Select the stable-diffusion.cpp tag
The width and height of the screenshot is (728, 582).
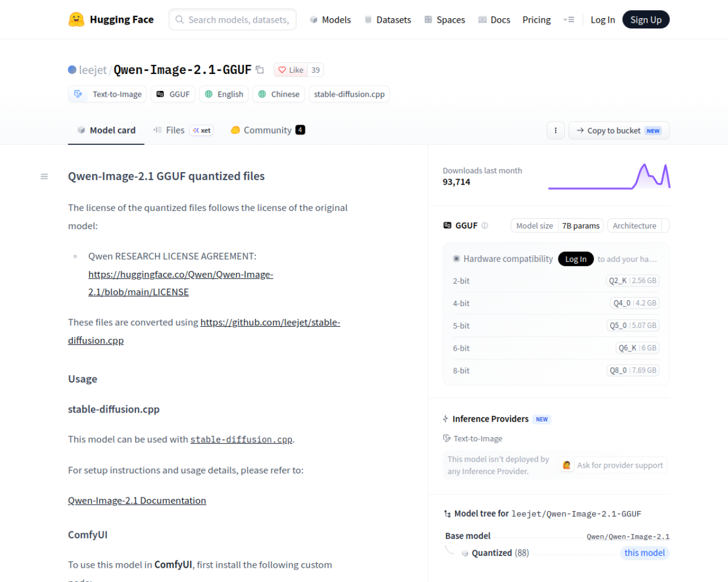click(349, 94)
